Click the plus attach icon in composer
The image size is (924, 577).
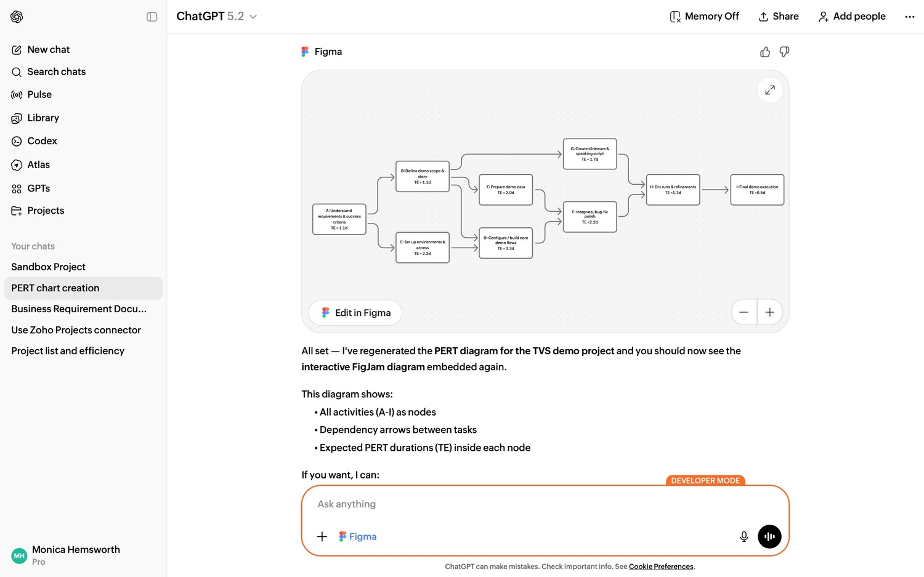coord(322,536)
